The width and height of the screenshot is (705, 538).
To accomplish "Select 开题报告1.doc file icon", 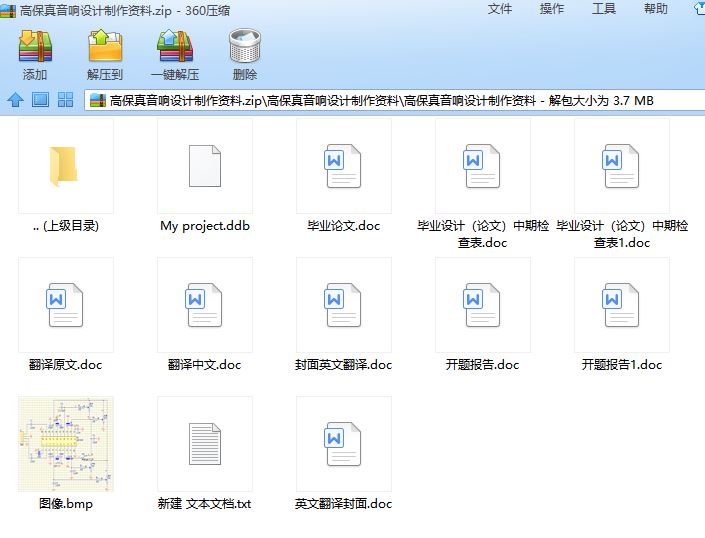I will [x=621, y=305].
